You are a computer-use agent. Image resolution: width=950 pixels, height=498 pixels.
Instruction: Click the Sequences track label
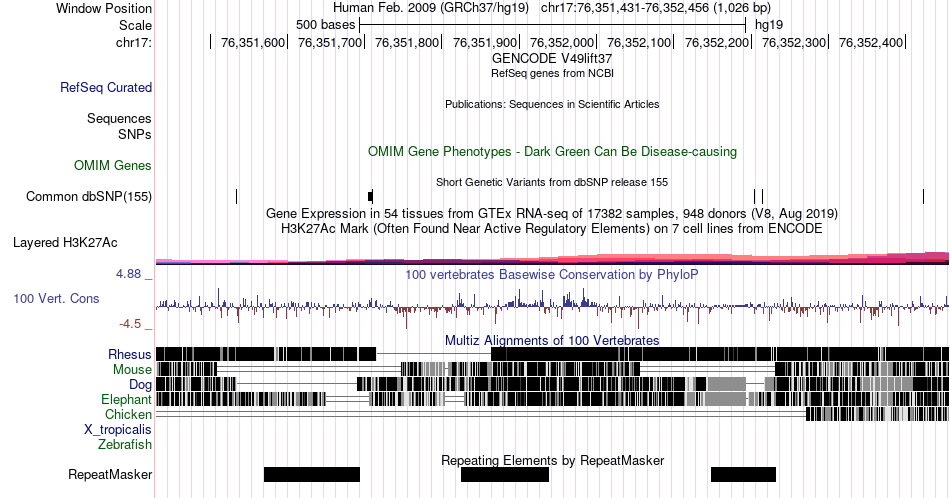[x=119, y=118]
